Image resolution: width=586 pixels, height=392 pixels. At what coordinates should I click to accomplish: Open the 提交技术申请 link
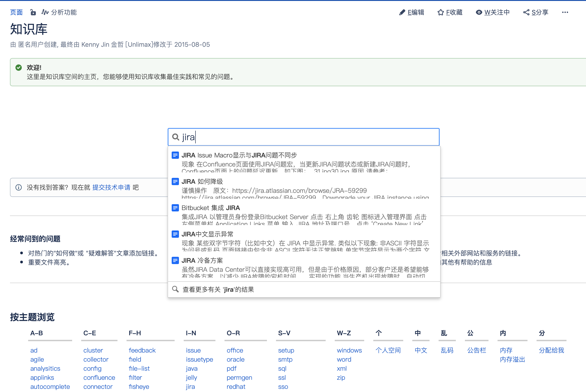tap(111, 188)
